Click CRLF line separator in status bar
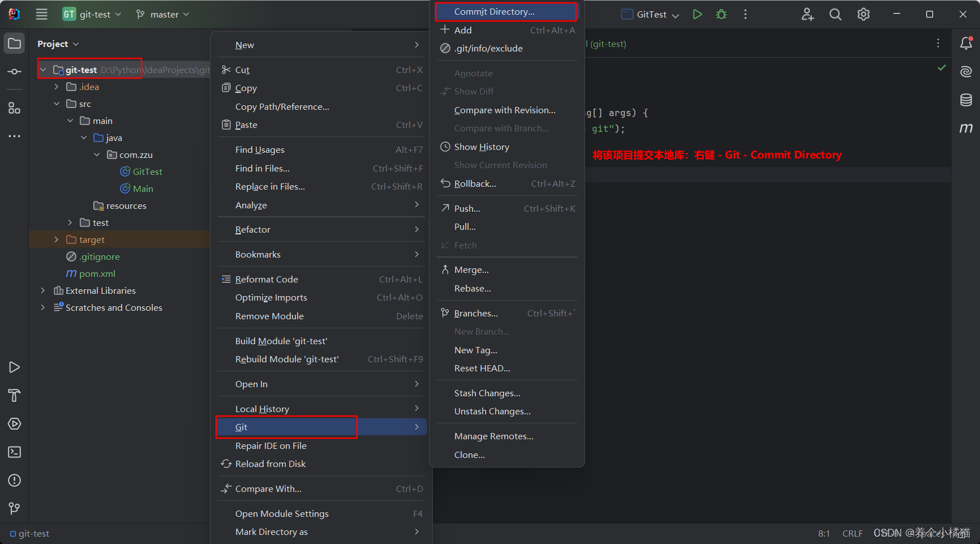 852,533
